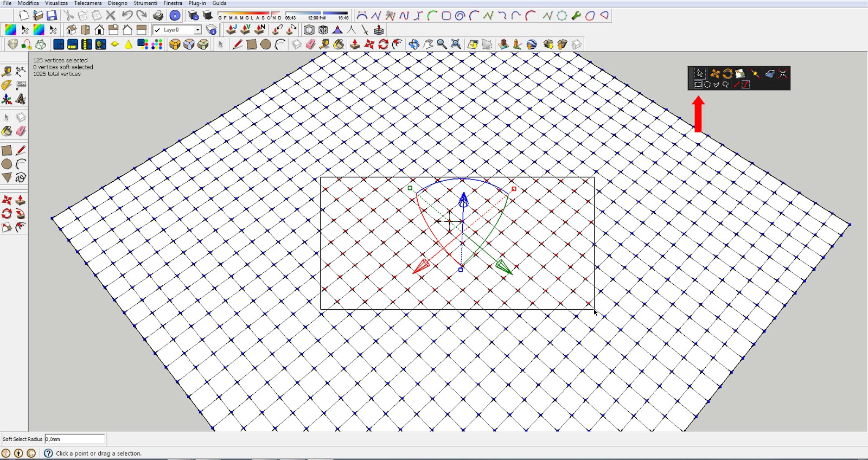Open the Telecamera menu
Image resolution: width=868 pixels, height=460 pixels.
click(x=88, y=3)
